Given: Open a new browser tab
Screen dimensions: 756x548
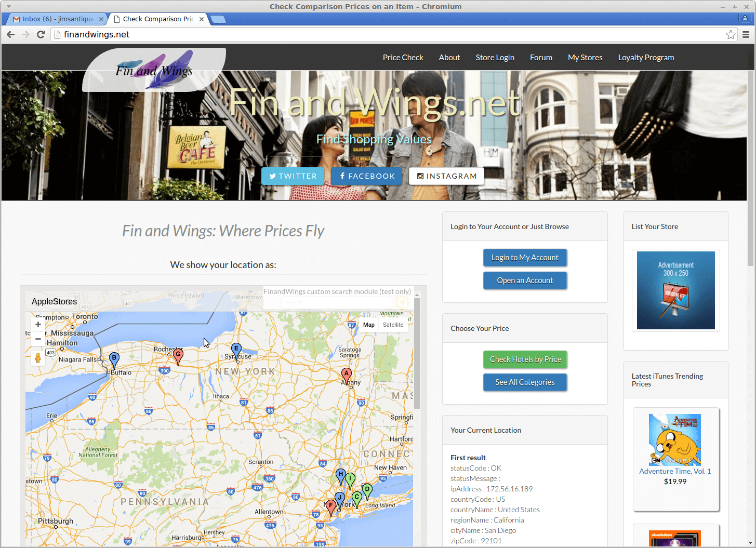Looking at the screenshot, I should [x=218, y=19].
